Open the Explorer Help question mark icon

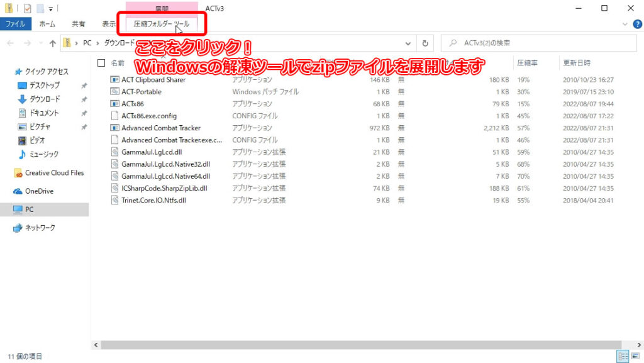[x=636, y=24]
